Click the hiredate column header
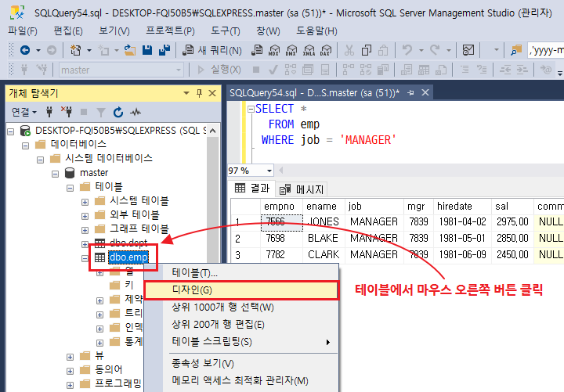The width and height of the screenshot is (564, 392). 462,207
